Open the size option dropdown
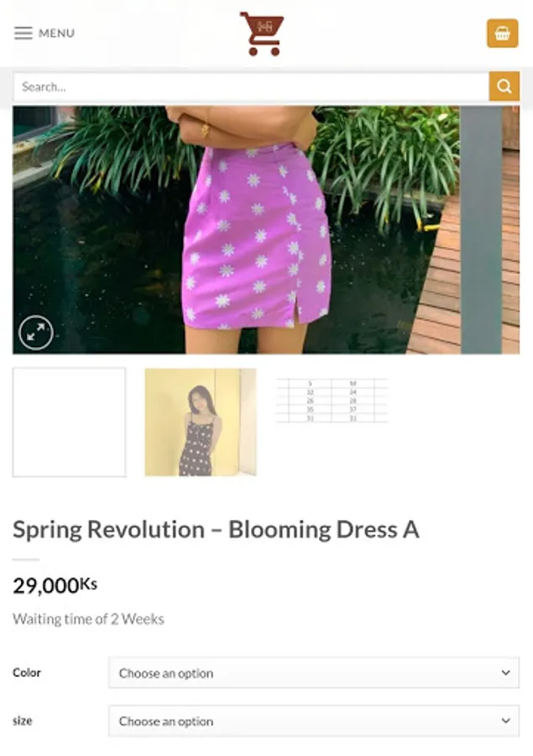 314,721
